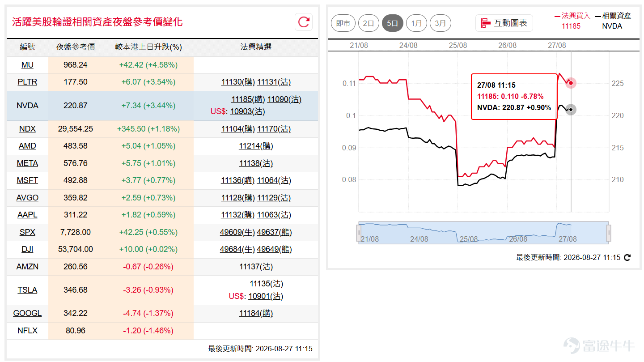Click the 較本港上日升跌(%) column header
The height and width of the screenshot is (362, 644).
(x=148, y=47)
